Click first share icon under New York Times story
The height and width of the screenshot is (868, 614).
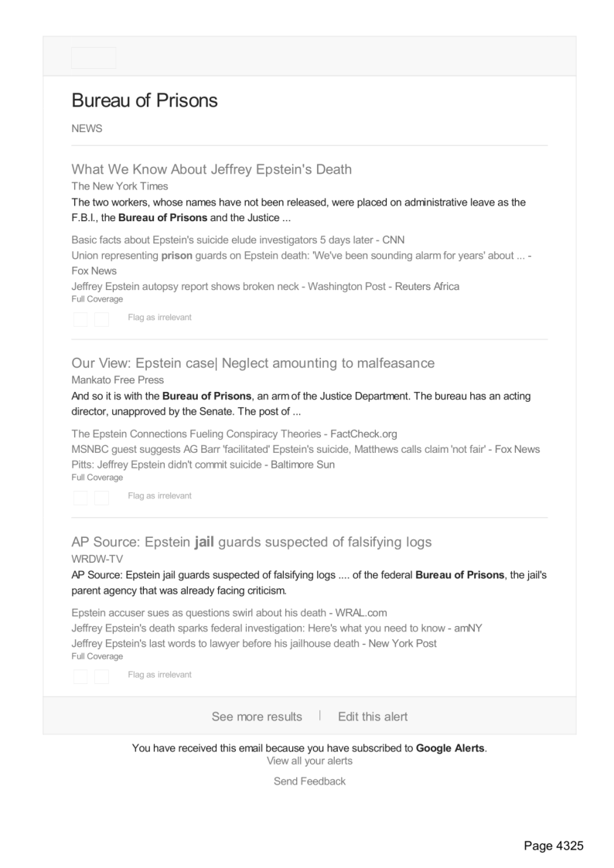tap(80, 319)
